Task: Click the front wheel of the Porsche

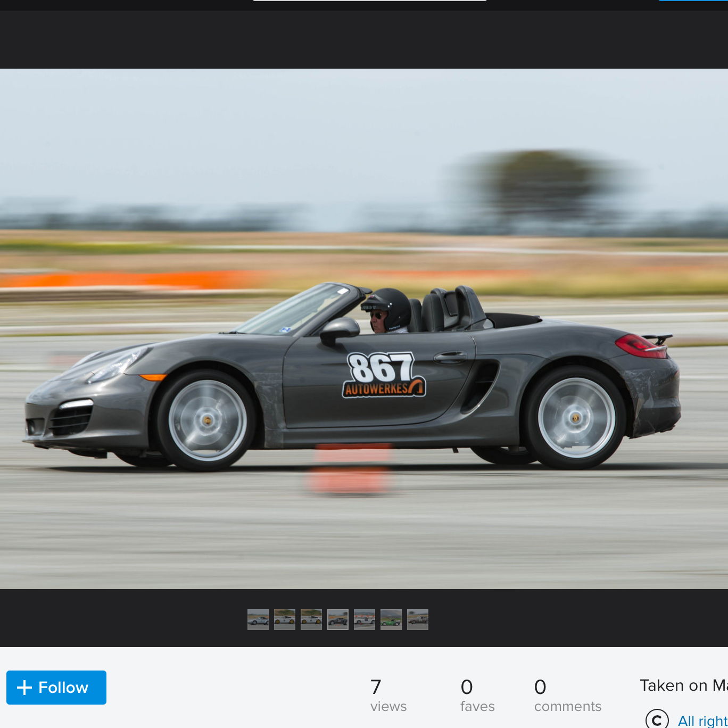Action: [x=207, y=420]
